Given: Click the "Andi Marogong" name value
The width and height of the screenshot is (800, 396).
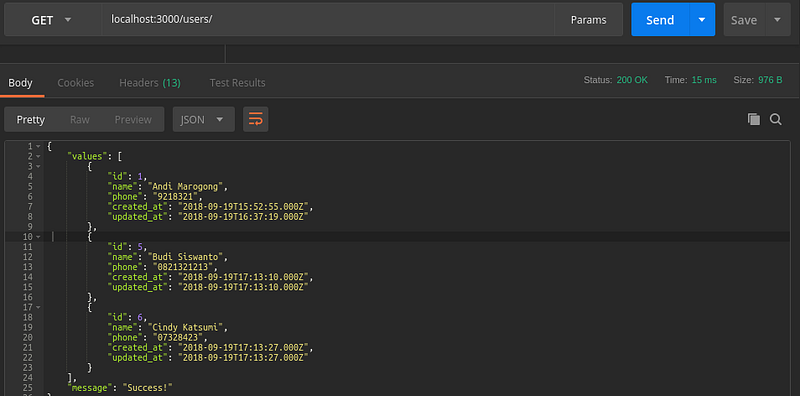Looking at the screenshot, I should pyautogui.click(x=185, y=186).
